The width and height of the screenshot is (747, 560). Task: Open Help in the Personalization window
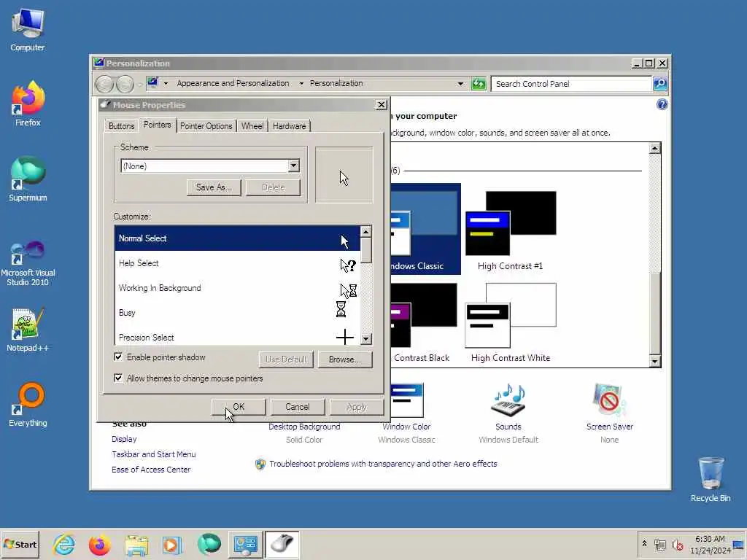point(662,104)
